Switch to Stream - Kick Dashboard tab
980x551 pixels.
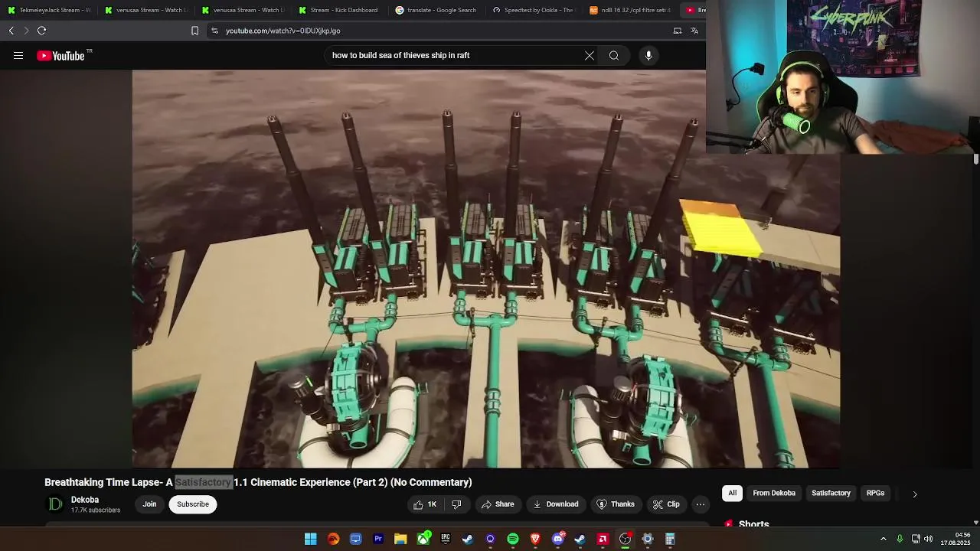point(338,10)
